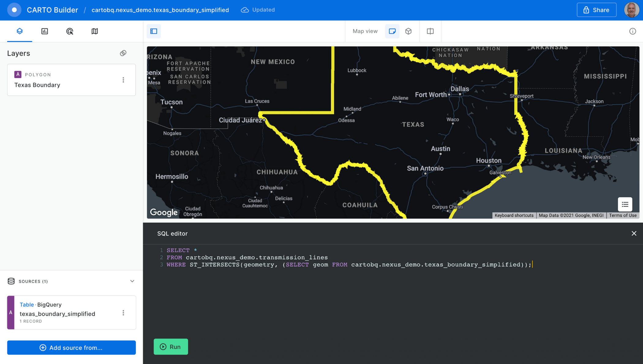The height and width of the screenshot is (364, 643).
Task: Select the 3D globe view icon
Action: point(408,31)
